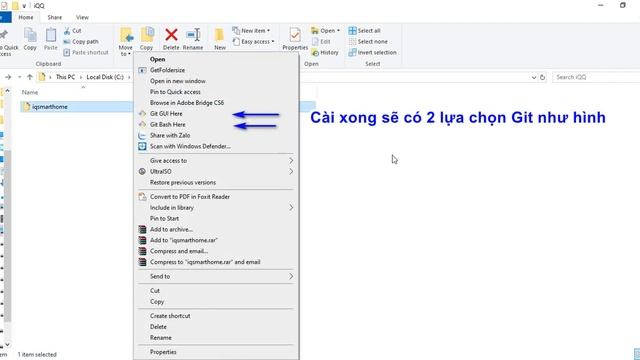Choose Rename from the context menu
Viewport: 640px width, 360px height.
click(217, 338)
